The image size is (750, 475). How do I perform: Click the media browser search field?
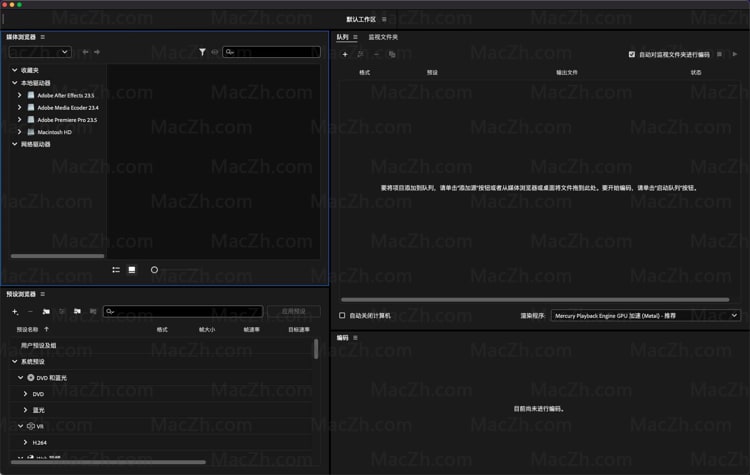tap(271, 52)
